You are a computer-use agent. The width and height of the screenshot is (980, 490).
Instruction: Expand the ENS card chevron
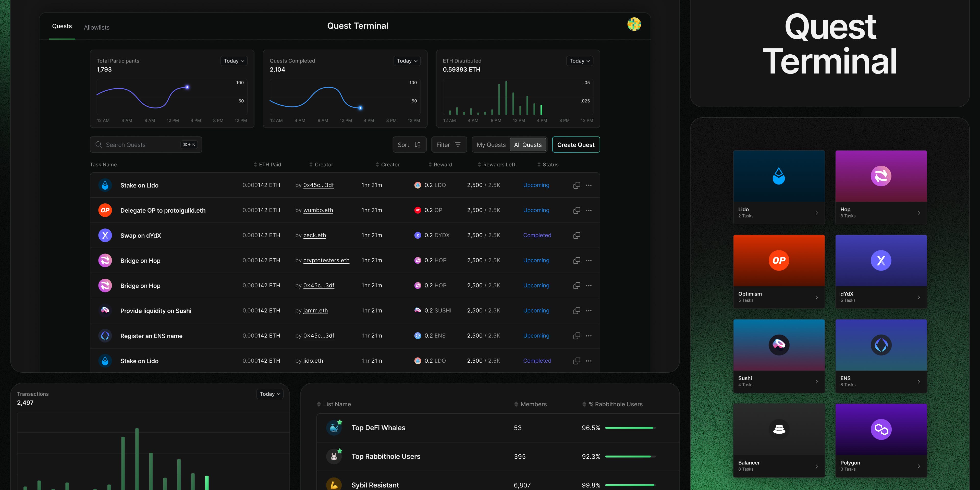(919, 382)
